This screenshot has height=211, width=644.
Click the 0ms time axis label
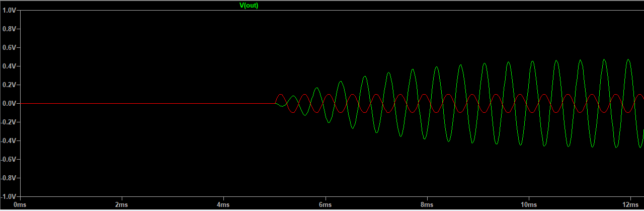tap(20, 205)
